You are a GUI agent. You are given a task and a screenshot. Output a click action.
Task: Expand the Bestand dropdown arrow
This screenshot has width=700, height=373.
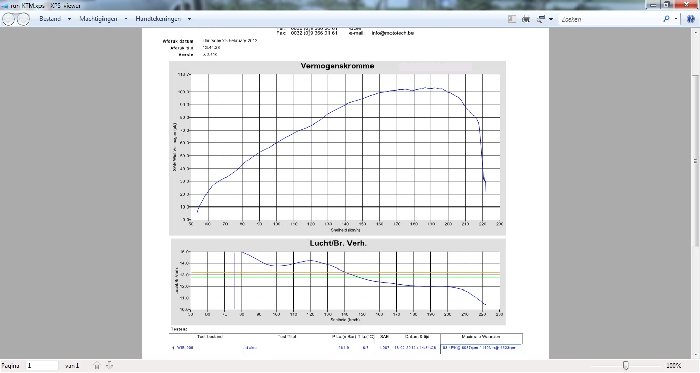click(x=69, y=19)
